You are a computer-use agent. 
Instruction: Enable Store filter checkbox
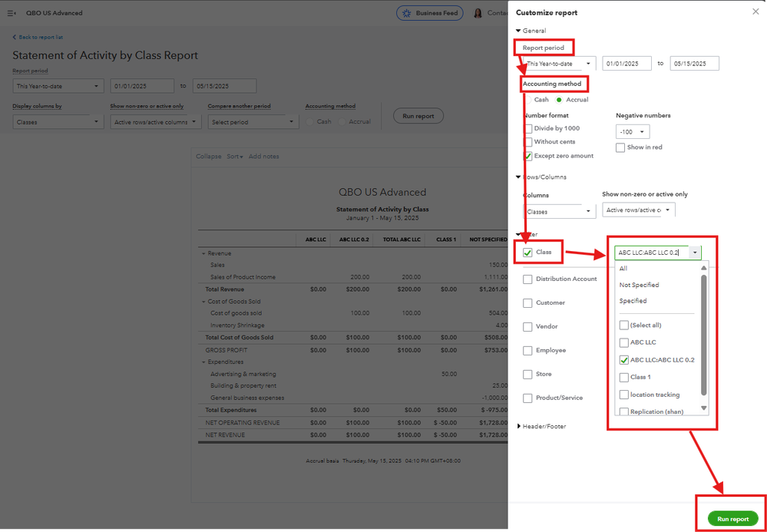point(527,375)
